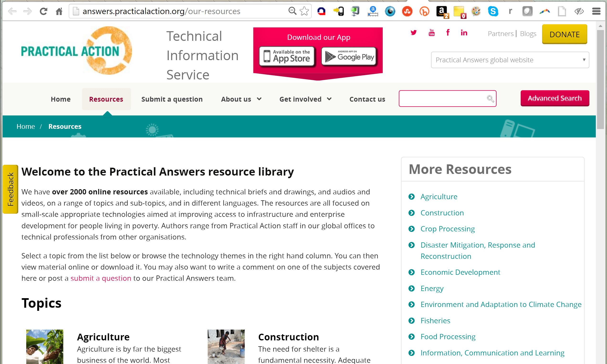607x364 pixels.
Task: Click the browser home icon
Action: click(x=59, y=11)
